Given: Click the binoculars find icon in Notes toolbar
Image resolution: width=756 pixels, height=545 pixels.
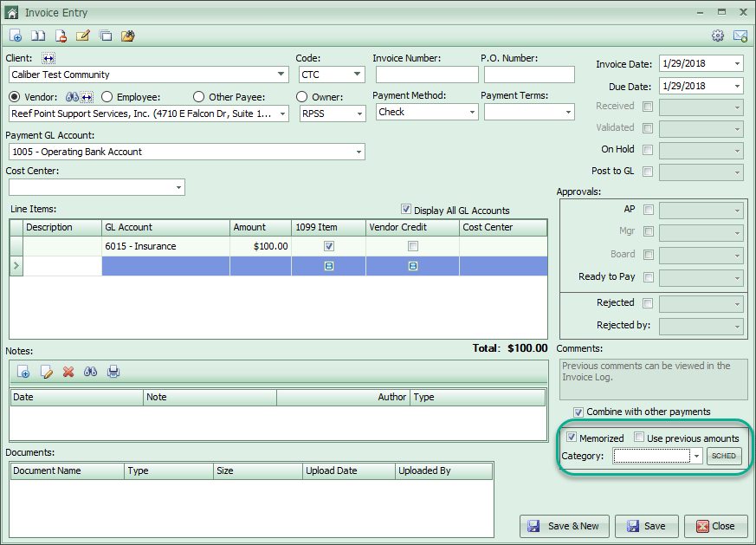Looking at the screenshot, I should tap(91, 372).
